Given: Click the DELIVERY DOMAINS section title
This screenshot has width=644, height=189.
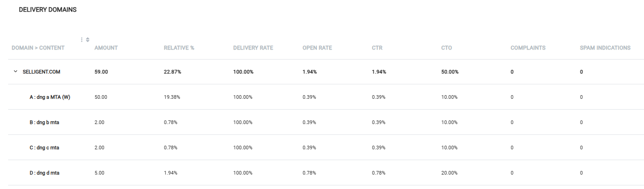Looking at the screenshot, I should tap(47, 10).
